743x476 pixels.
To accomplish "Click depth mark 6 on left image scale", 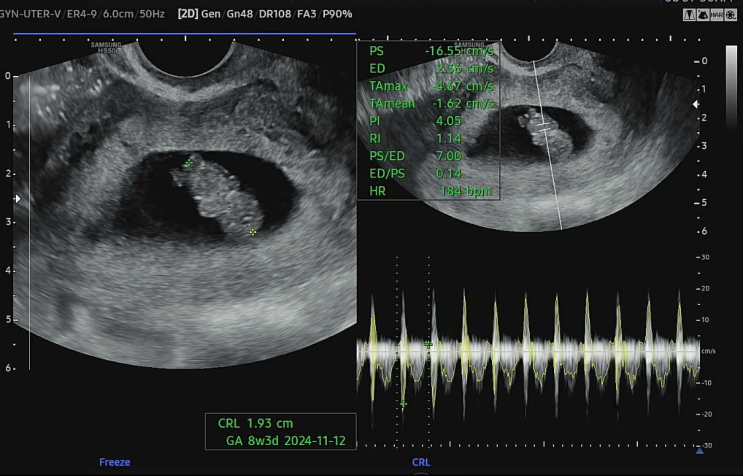I will (8, 368).
